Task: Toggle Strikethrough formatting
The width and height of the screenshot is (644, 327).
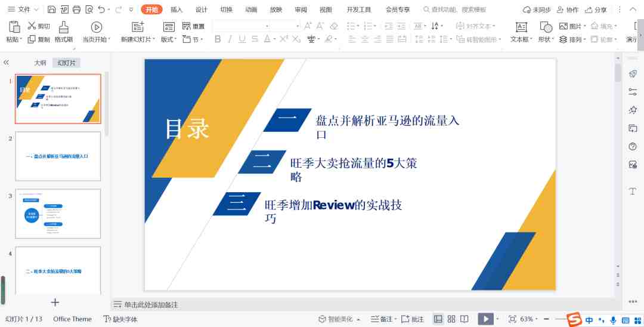Action: point(255,39)
